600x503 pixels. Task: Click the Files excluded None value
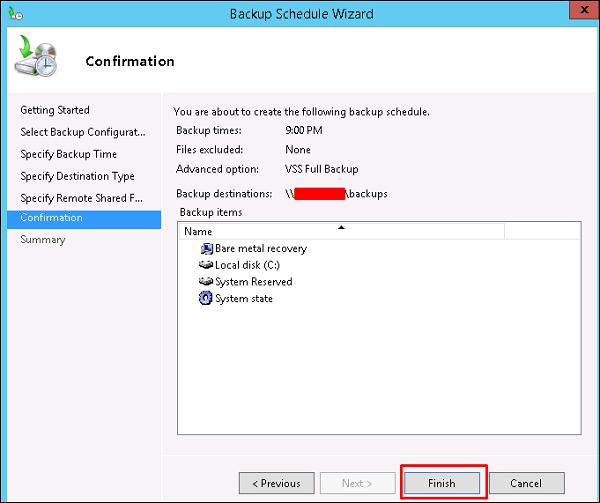tap(298, 150)
